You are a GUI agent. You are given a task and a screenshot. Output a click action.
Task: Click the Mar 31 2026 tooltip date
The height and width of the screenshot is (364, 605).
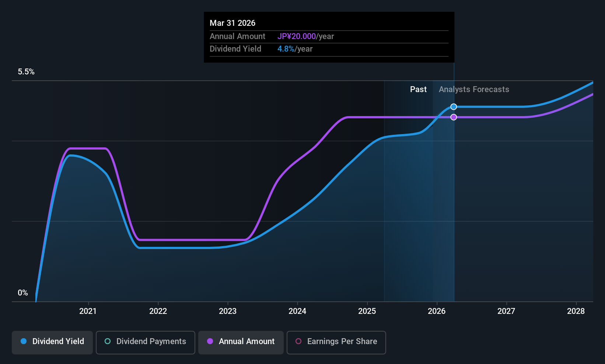click(x=232, y=23)
